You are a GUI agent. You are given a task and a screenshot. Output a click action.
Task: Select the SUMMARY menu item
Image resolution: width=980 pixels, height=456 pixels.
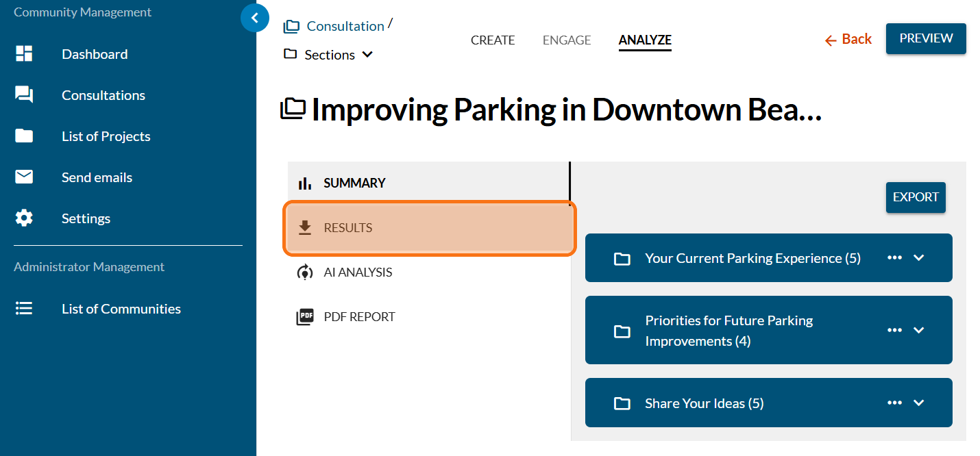tap(354, 183)
